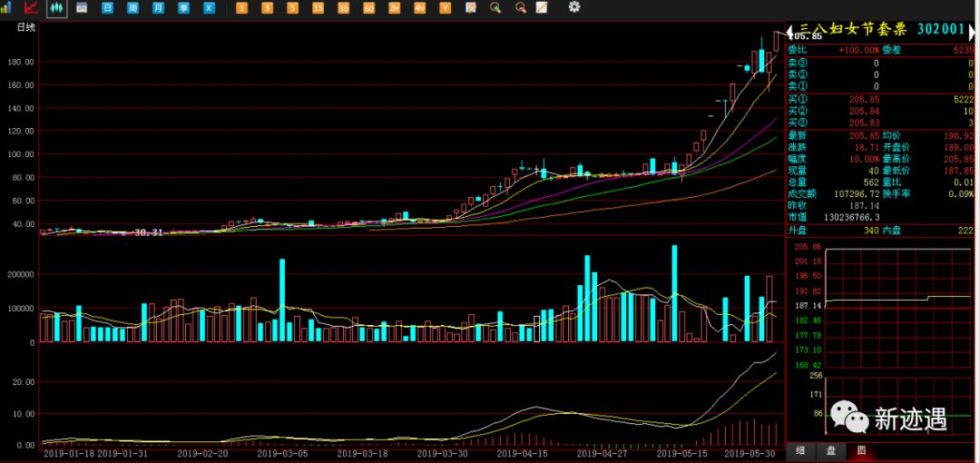Select the 买① bid row price
980x463 pixels.
864,99
